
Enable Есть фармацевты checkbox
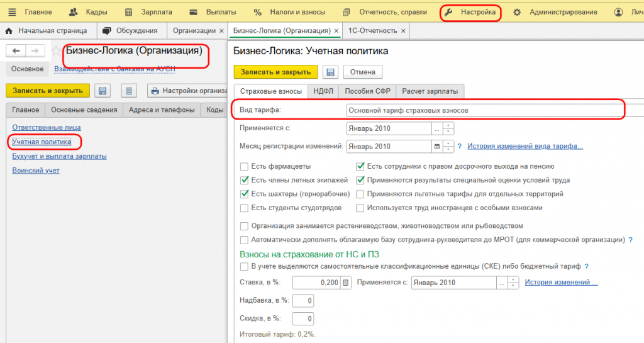245,166
